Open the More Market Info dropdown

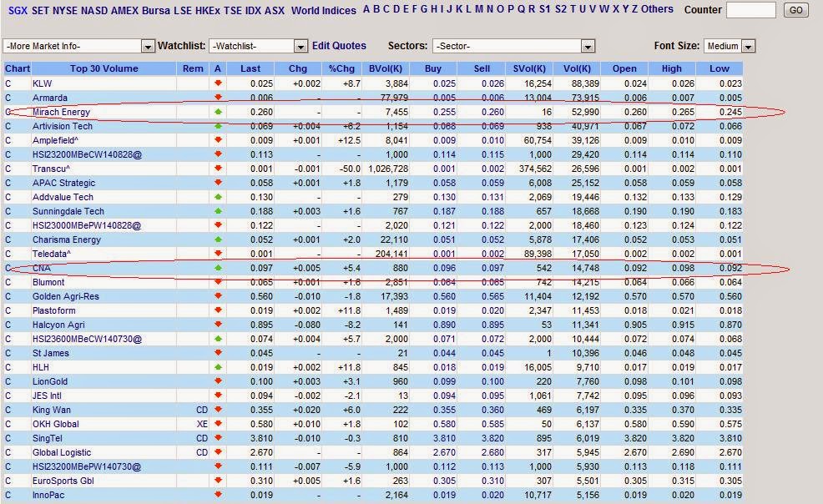tap(78, 46)
